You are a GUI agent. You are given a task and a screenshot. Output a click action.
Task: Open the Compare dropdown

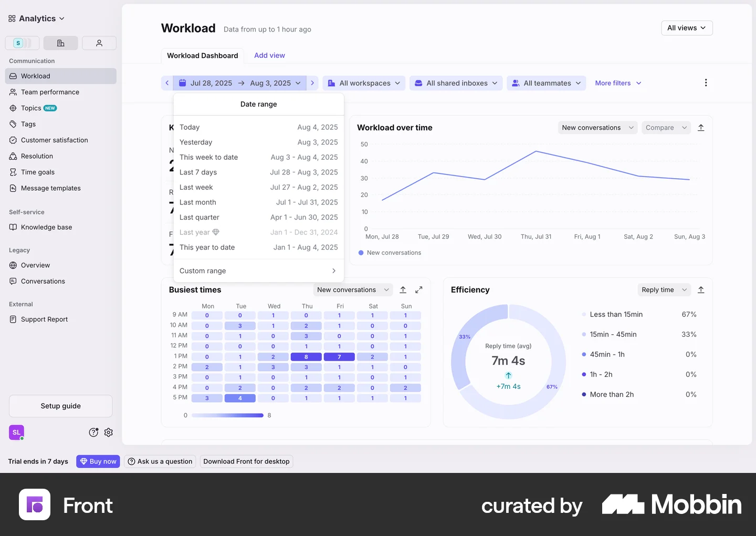666,128
